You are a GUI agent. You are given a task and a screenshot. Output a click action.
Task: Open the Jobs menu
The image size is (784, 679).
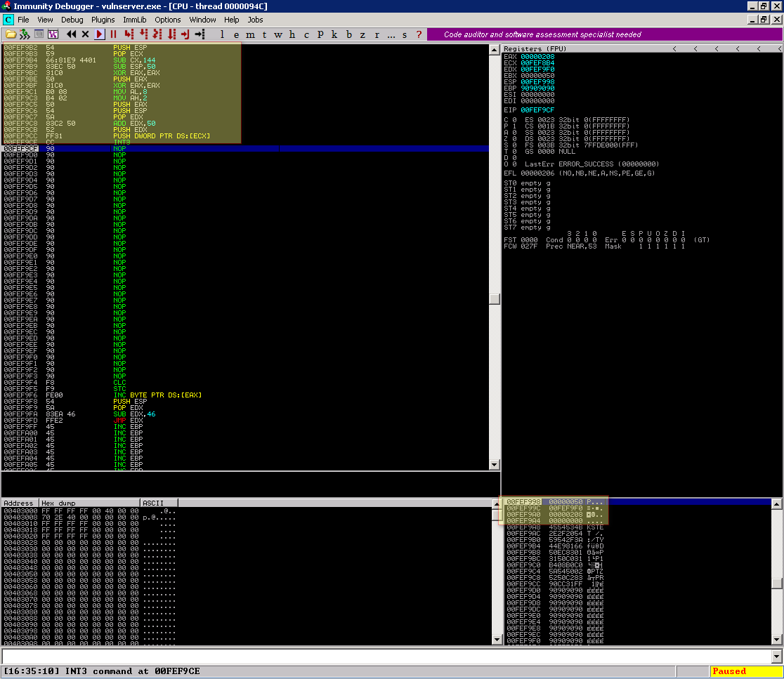[x=255, y=20]
